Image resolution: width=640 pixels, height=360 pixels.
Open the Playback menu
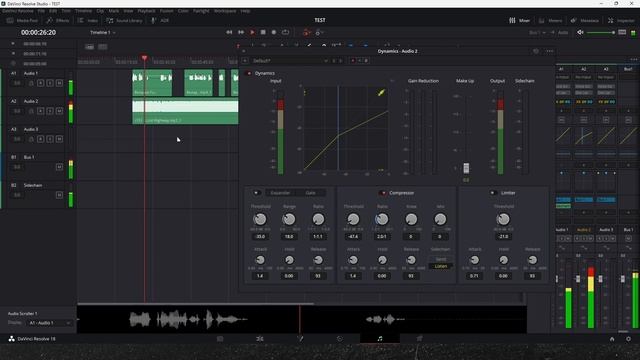(x=146, y=11)
